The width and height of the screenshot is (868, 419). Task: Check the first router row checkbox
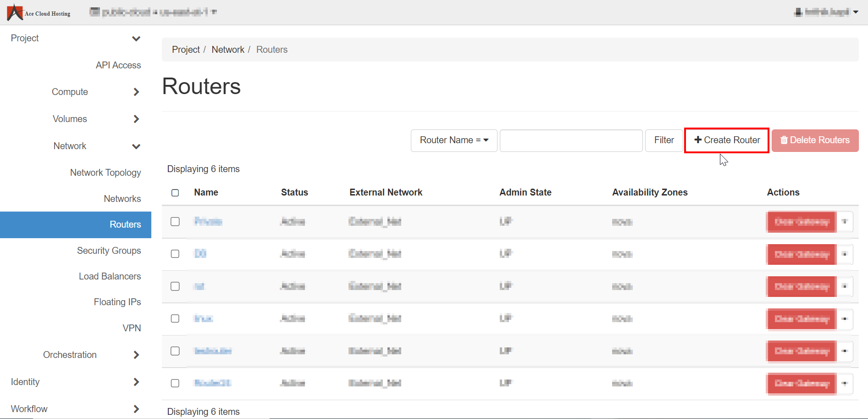tap(175, 222)
